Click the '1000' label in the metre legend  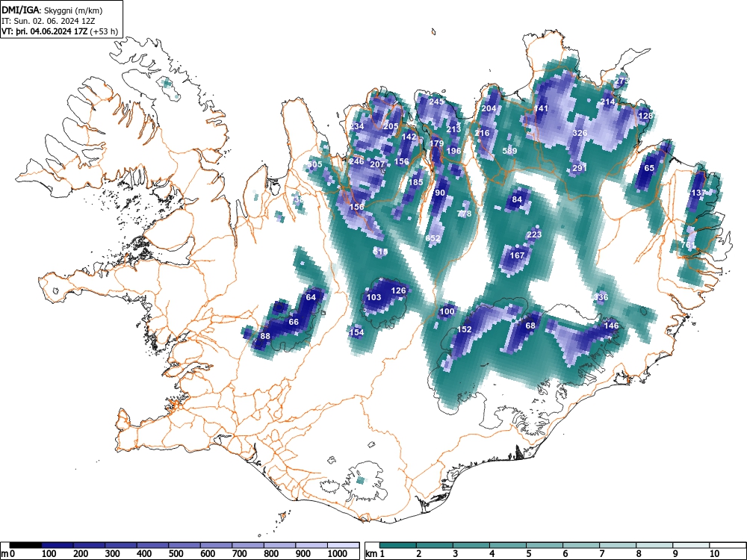[x=337, y=554]
